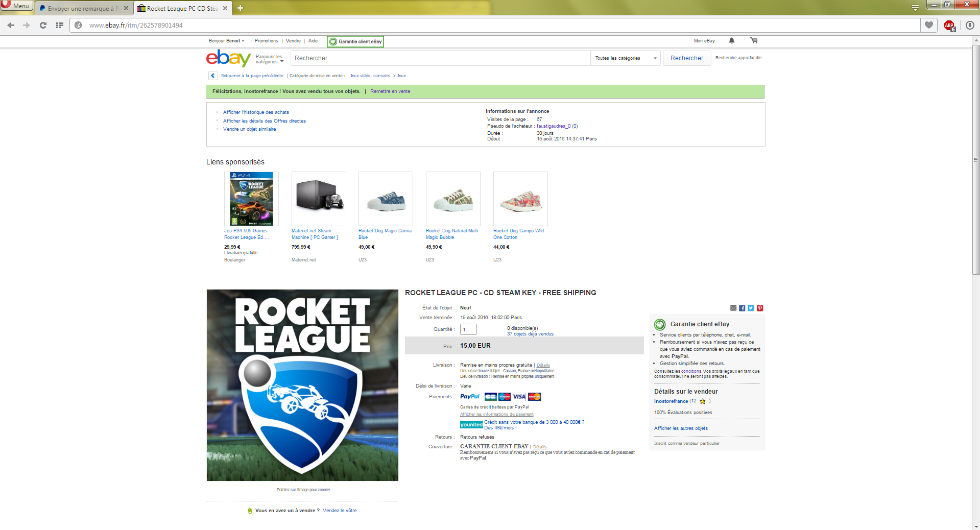Open buyer profile faustigaudrea_0
Image resolution: width=980 pixels, height=530 pixels.
(554, 126)
